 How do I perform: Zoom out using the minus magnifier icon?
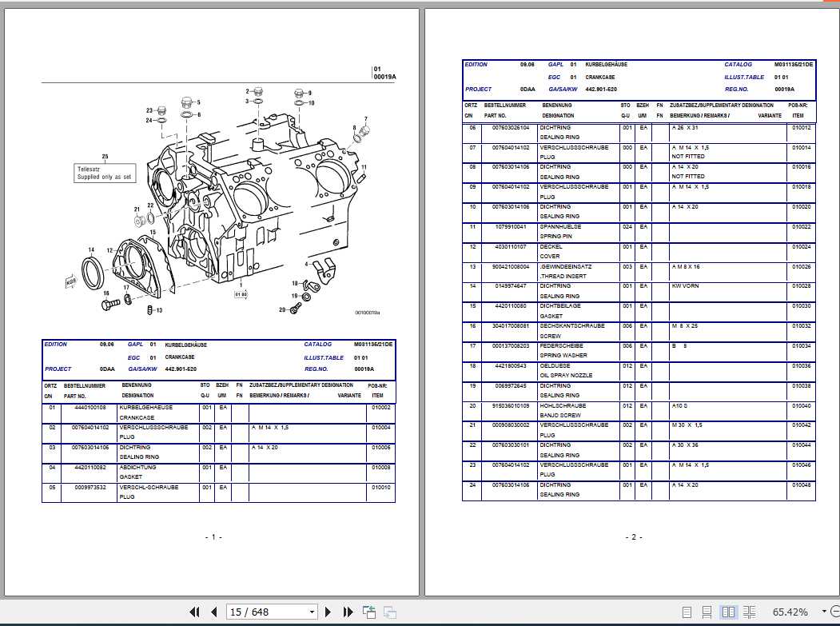click(835, 611)
